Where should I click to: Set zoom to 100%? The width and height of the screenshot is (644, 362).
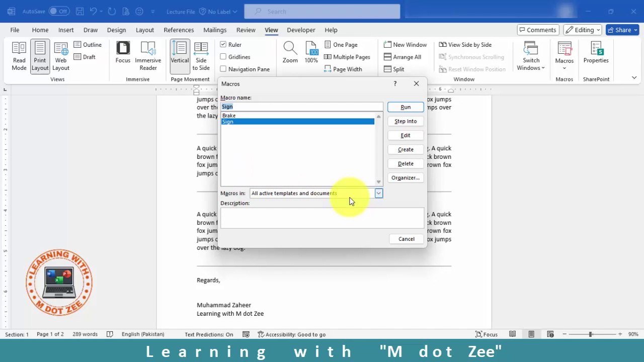click(311, 53)
